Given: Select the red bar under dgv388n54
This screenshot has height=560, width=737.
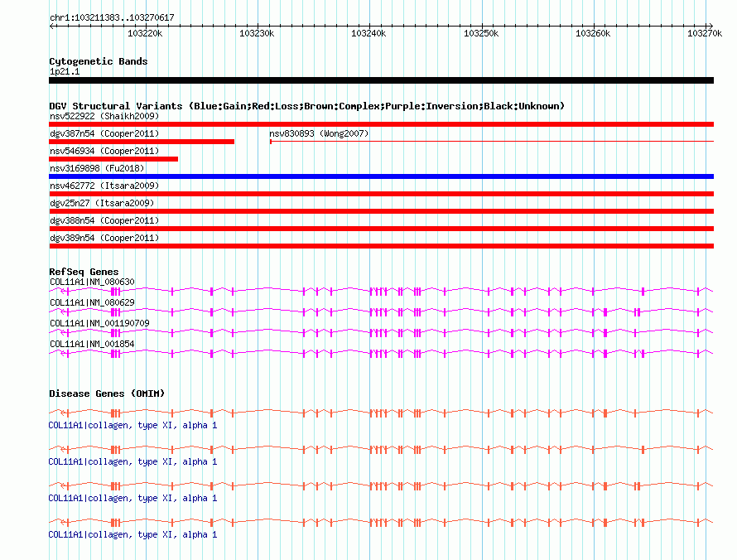Looking at the screenshot, I should [x=381, y=229].
